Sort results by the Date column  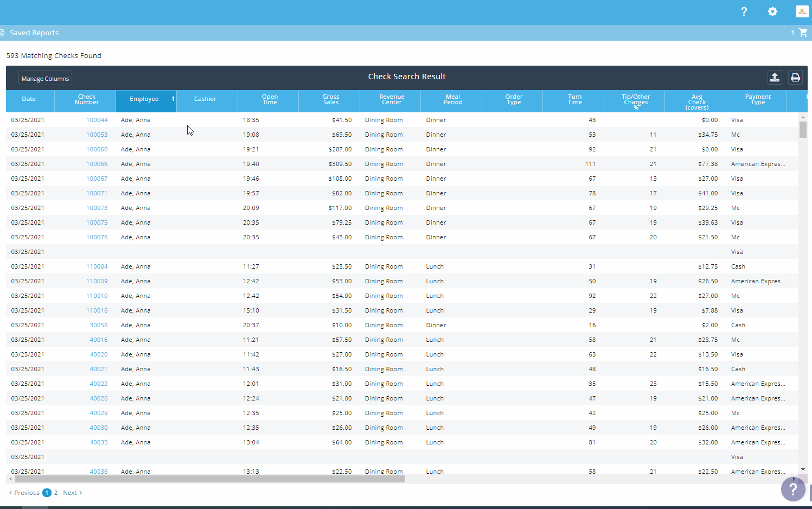coord(29,99)
